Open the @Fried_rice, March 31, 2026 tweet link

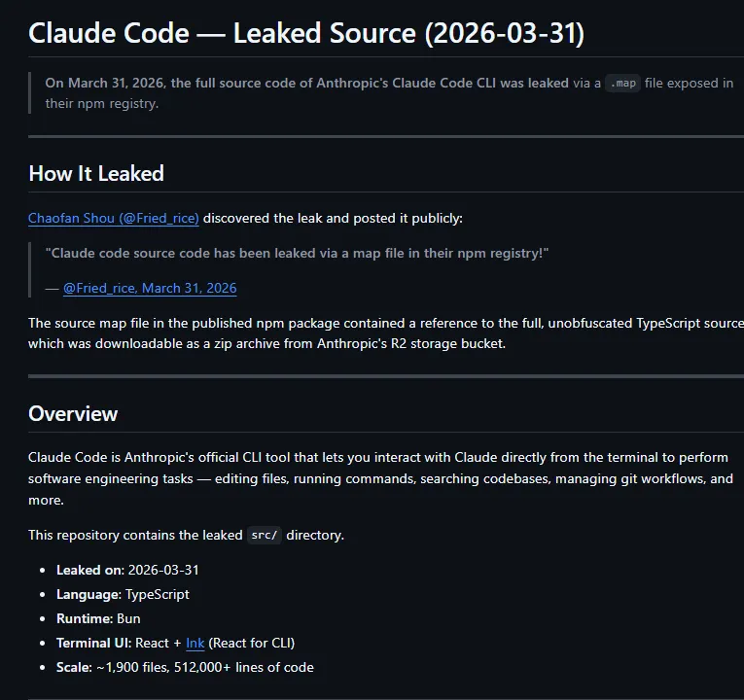point(150,288)
